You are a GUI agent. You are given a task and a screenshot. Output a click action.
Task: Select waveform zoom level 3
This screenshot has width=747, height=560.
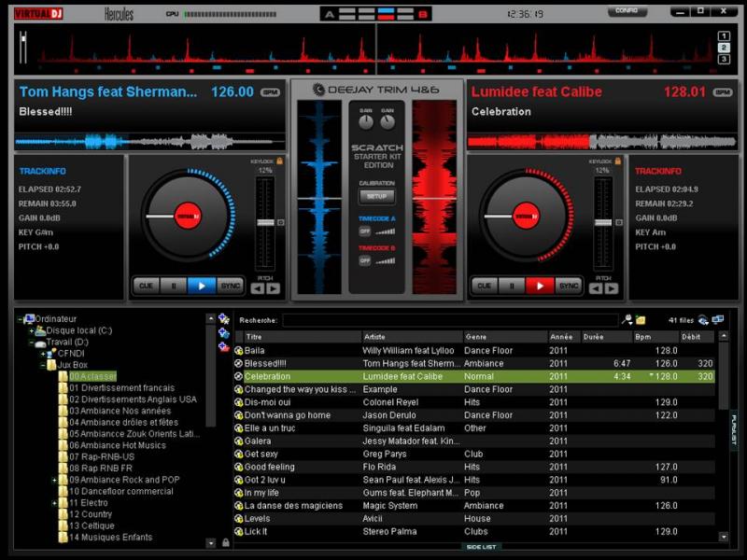[723, 59]
